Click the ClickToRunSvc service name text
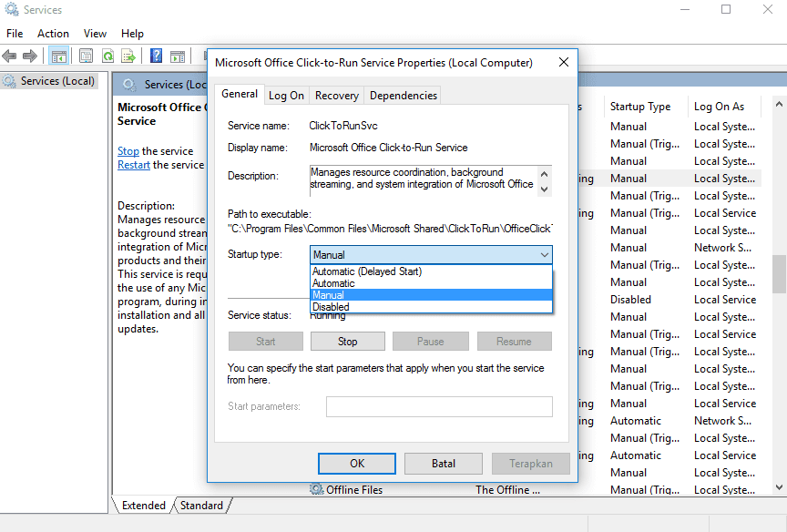The height and width of the screenshot is (532, 787). point(343,126)
